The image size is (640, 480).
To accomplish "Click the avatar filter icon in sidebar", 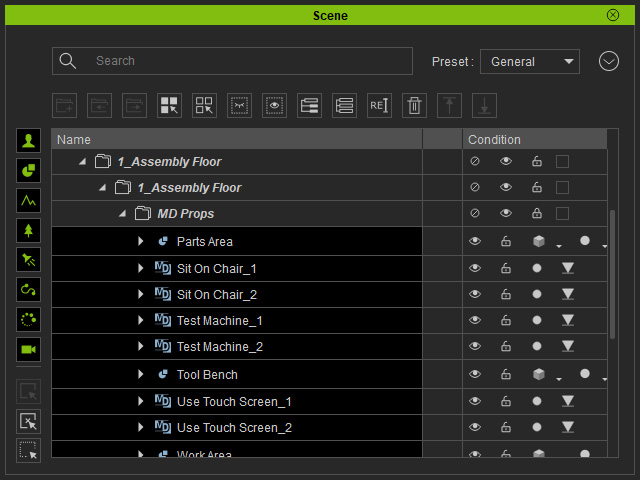I will (x=28, y=141).
